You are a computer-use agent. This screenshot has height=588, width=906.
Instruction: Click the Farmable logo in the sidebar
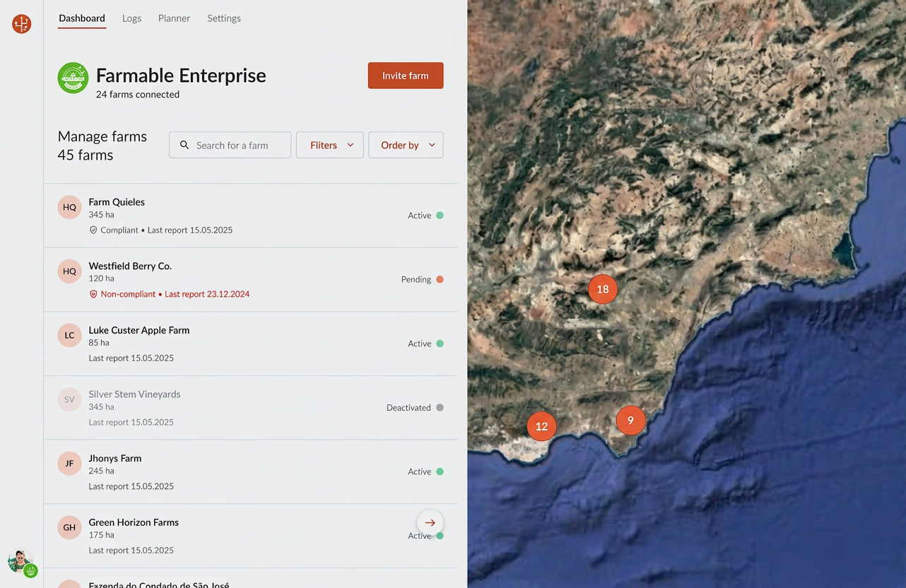coord(22,24)
